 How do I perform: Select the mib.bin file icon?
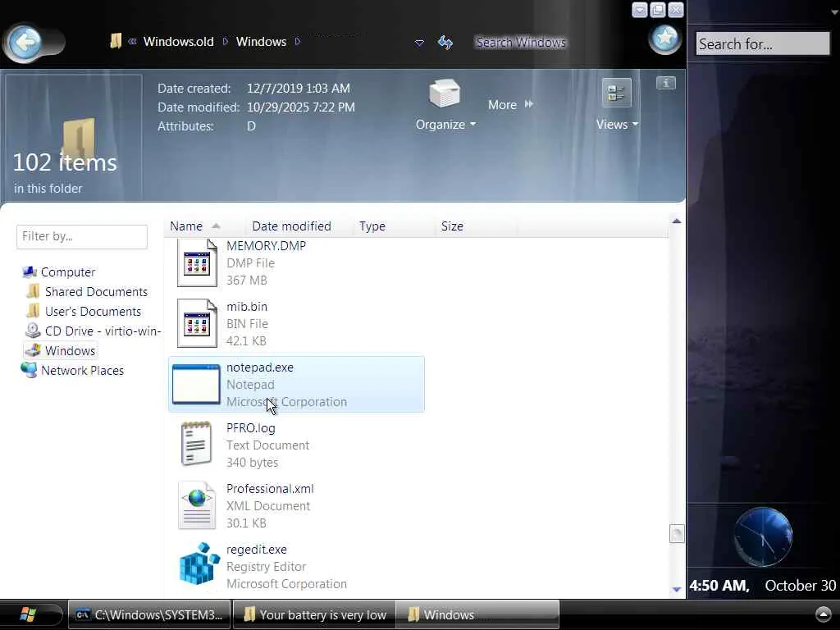coord(197,323)
